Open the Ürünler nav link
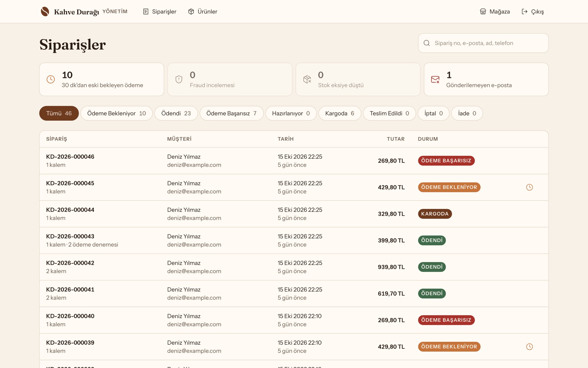Image resolution: width=588 pixels, height=368 pixels. point(203,11)
